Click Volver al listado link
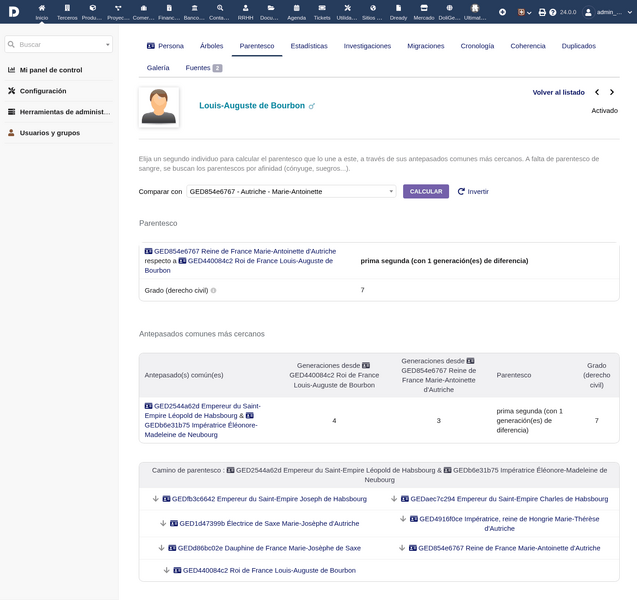The height and width of the screenshot is (600, 637). tap(558, 92)
